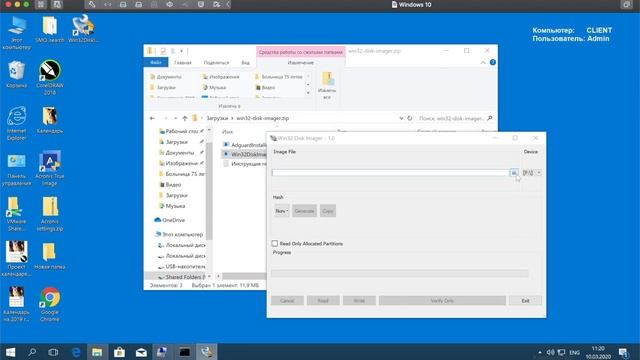Select the Win32DiskImager file in the list

click(245, 154)
